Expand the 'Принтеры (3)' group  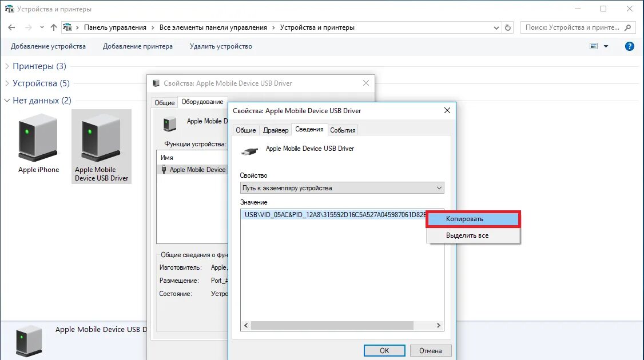click(x=7, y=66)
